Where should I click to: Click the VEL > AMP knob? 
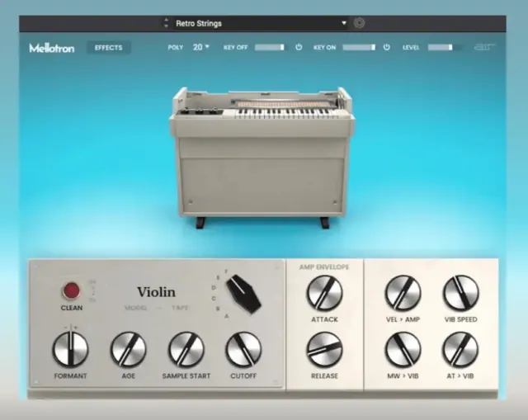[403, 293]
